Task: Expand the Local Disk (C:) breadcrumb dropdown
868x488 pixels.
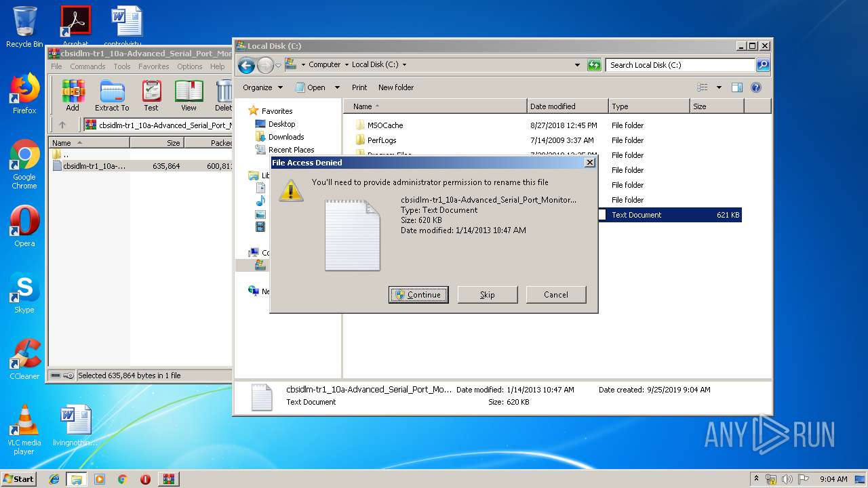Action: pyautogui.click(x=405, y=65)
